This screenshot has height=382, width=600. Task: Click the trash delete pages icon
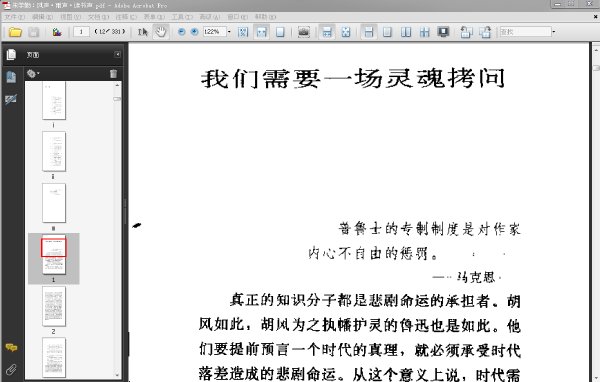pos(113,74)
